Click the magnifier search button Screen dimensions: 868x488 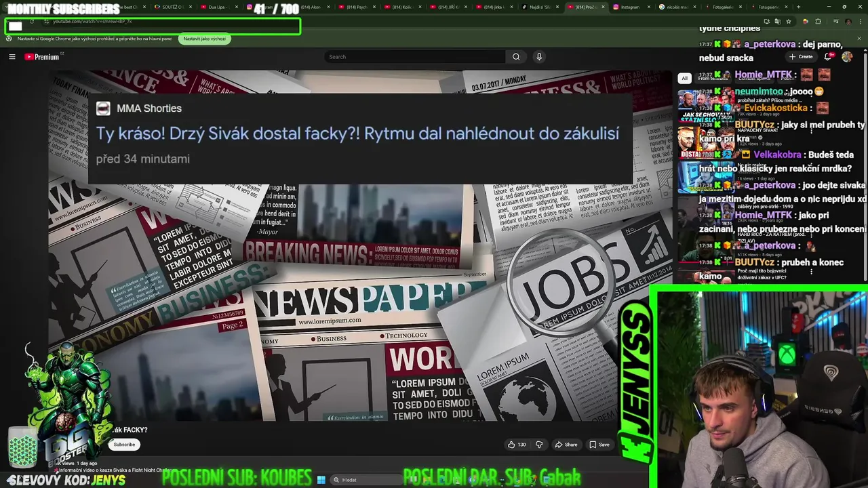pos(516,57)
